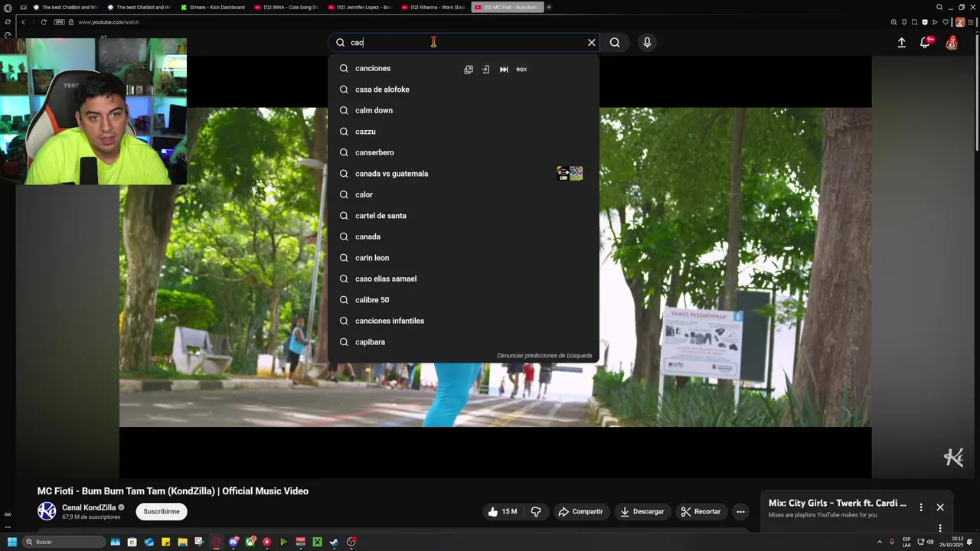Click the Windows taskbar Buscar search box
This screenshot has height=551, width=980.
pyautogui.click(x=64, y=542)
